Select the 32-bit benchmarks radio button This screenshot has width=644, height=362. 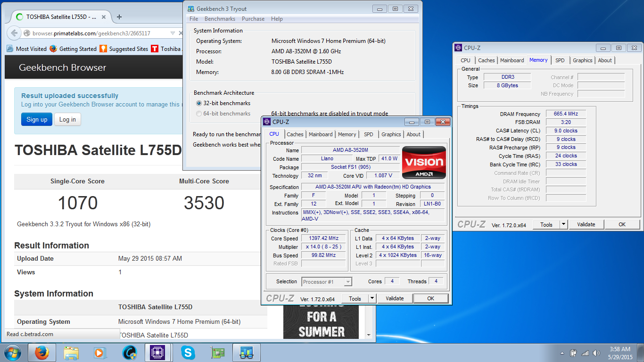(199, 103)
